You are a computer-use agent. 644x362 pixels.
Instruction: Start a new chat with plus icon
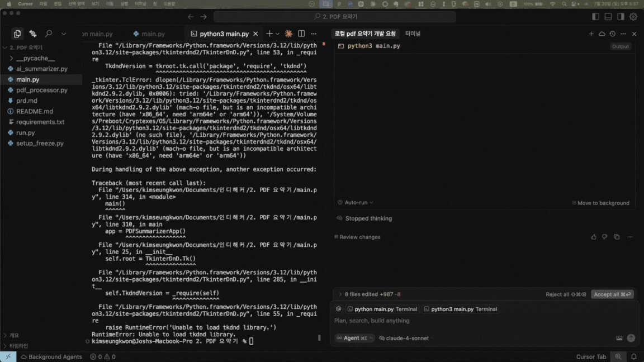(591, 34)
